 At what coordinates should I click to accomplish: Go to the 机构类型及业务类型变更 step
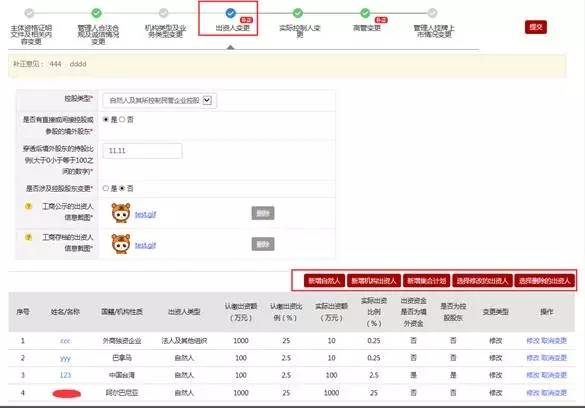(165, 31)
